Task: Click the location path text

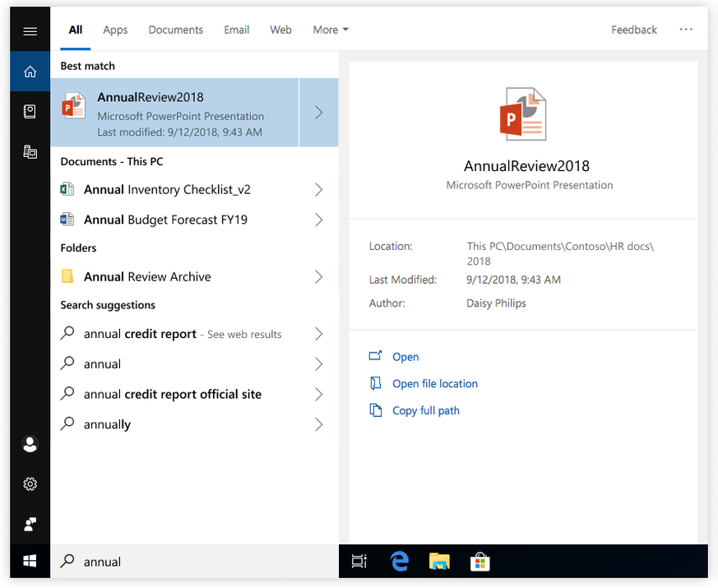Action: pos(560,253)
